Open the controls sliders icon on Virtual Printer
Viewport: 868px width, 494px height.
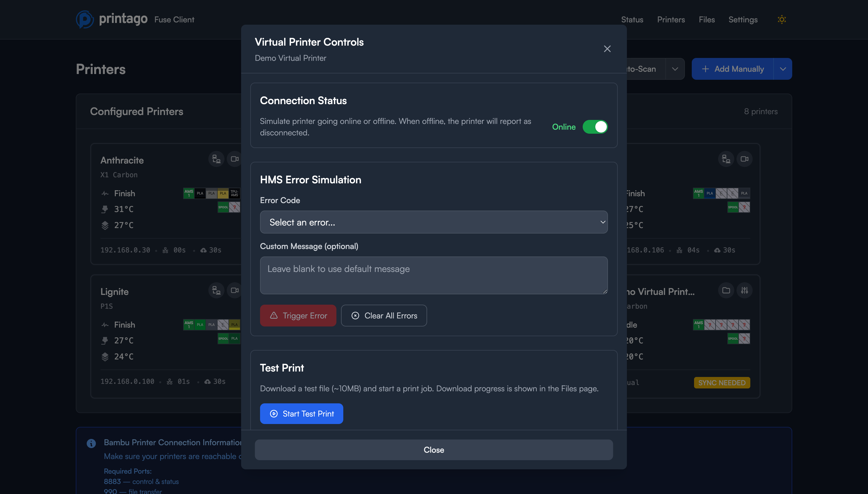pos(745,290)
